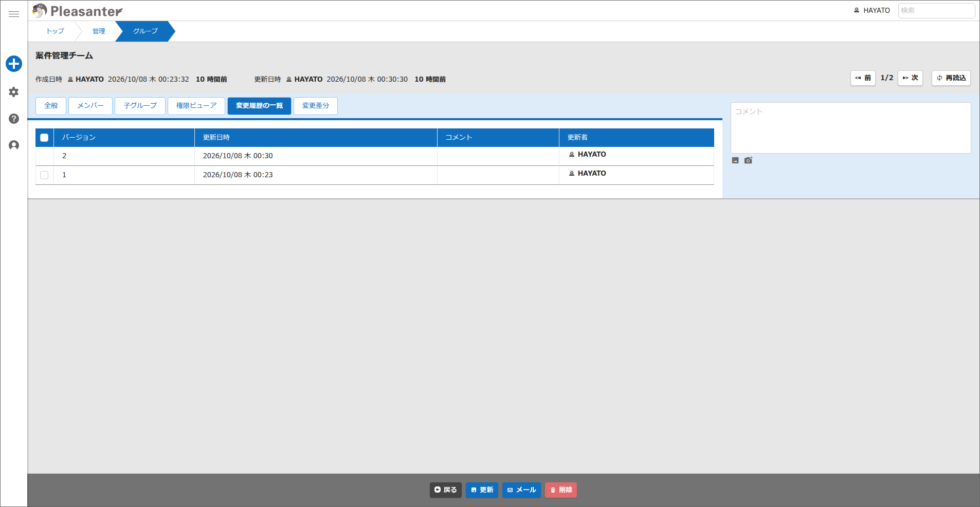Open settings gear icon in sidebar
The image size is (980, 507).
pyautogui.click(x=14, y=92)
